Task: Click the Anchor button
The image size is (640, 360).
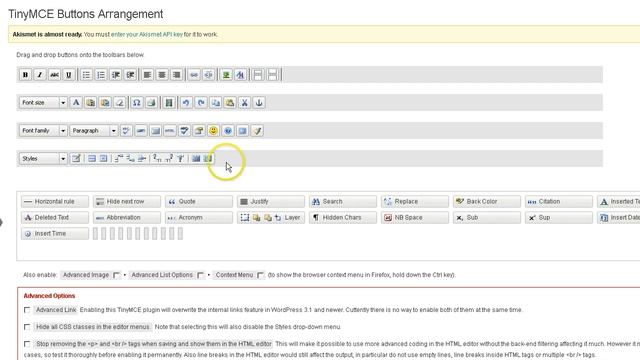Action: [x=259, y=102]
